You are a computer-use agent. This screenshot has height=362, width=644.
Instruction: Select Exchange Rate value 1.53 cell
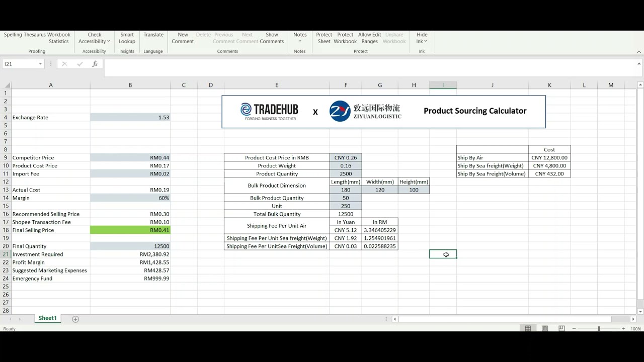point(130,117)
